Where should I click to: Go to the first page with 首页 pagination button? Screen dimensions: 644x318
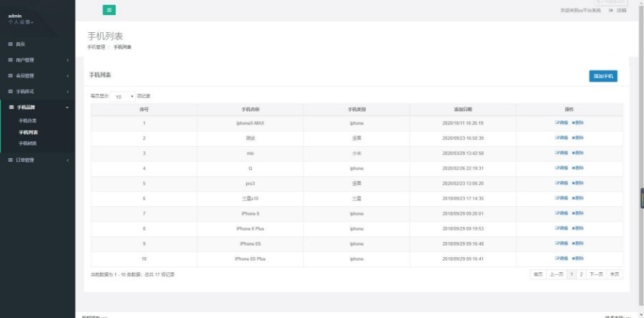[x=538, y=274]
